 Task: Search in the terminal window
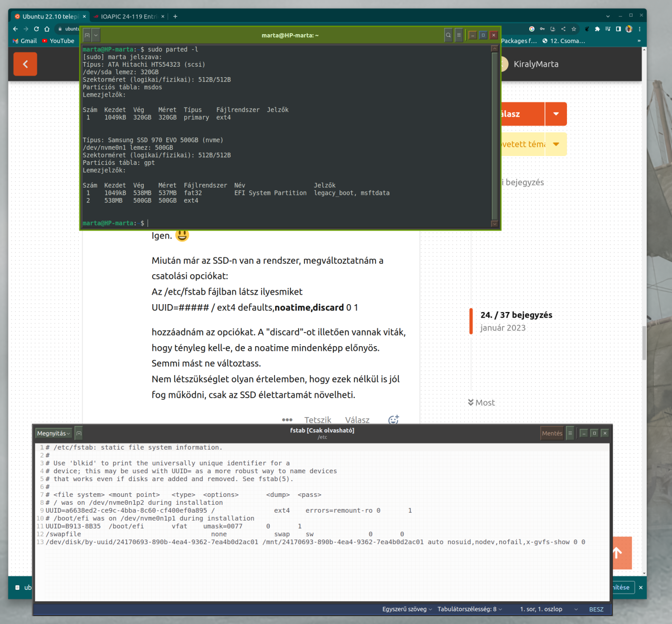point(448,35)
